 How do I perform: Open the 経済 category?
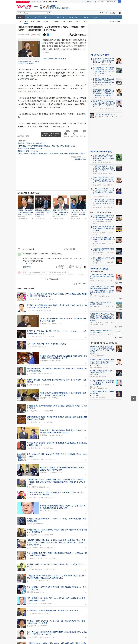[x=39, y=21]
